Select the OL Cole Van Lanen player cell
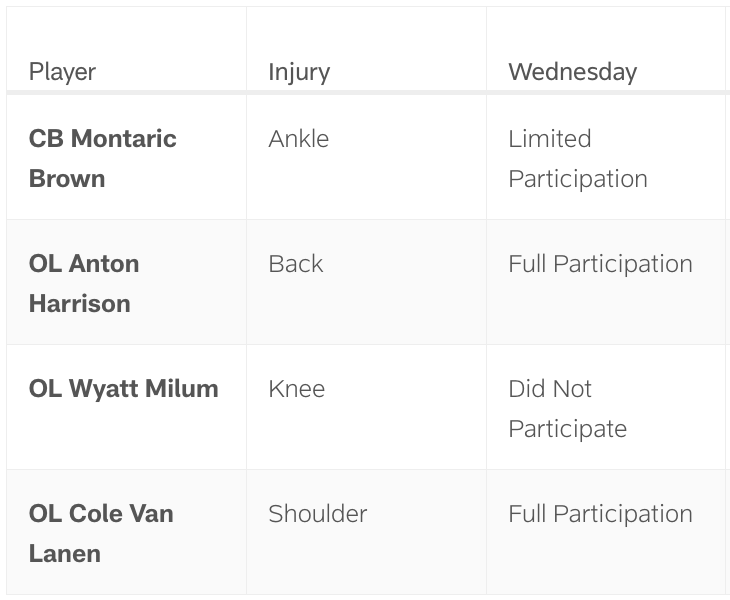Viewport: 730px width, 600px height. (101, 533)
